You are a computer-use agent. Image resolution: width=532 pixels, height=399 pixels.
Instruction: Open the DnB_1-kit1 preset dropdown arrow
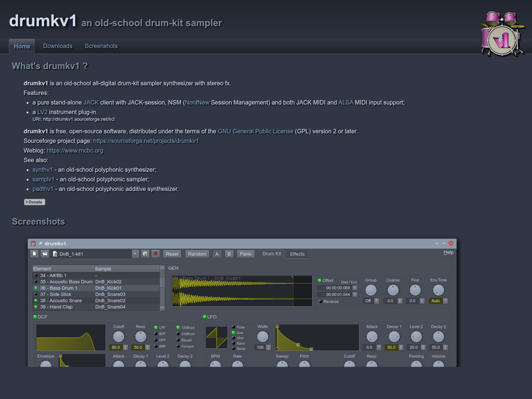click(x=135, y=254)
